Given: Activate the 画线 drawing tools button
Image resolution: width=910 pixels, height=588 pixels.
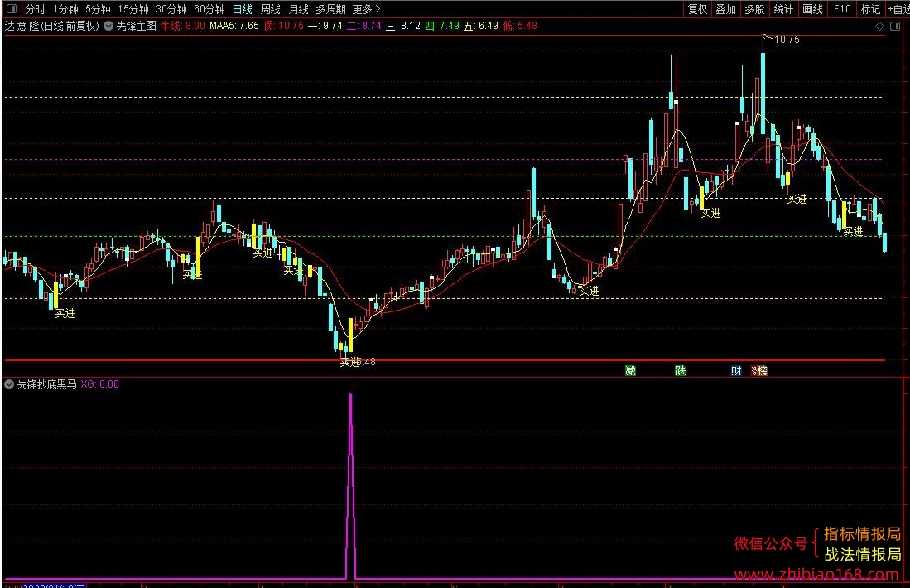Looking at the screenshot, I should (812, 9).
